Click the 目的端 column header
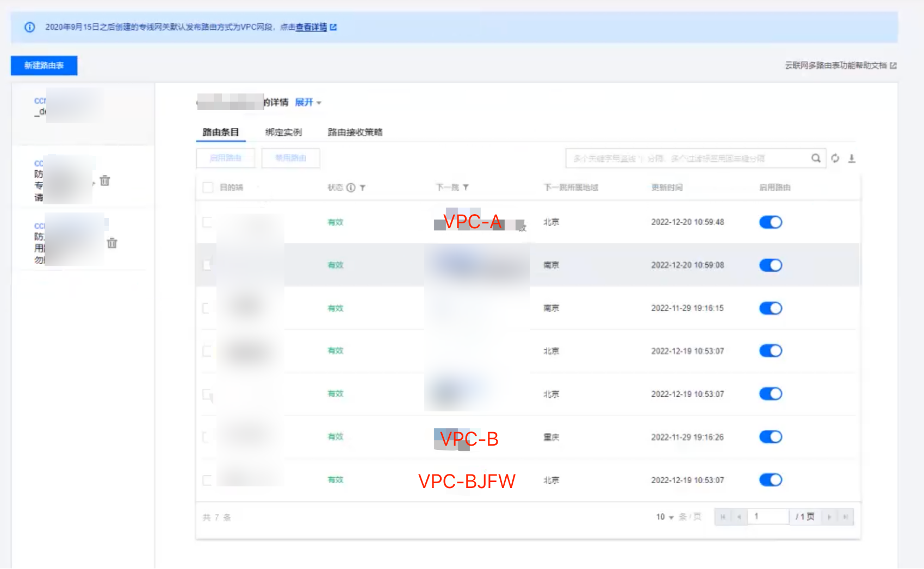Screen dimensions: 924x569 pos(231,187)
